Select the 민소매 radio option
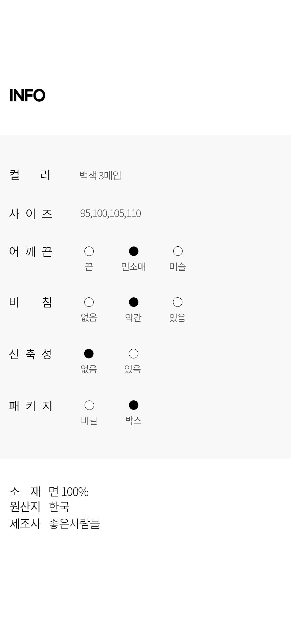291x644 pixels. 134,251
